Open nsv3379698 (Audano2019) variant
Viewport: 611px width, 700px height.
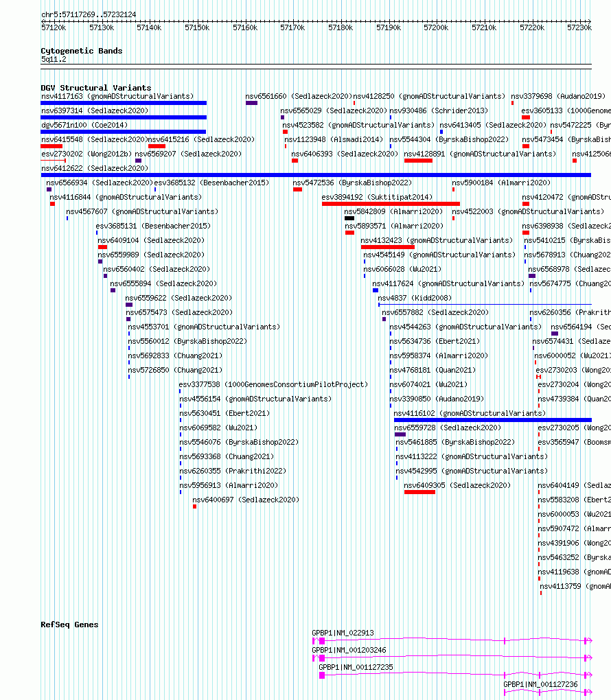[x=558, y=97]
